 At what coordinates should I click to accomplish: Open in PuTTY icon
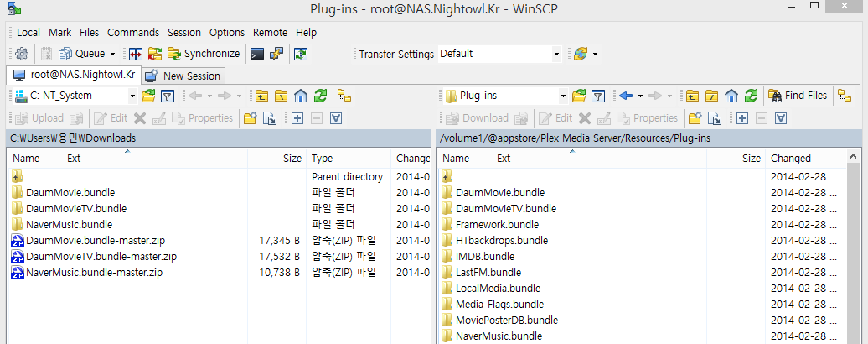click(x=276, y=54)
